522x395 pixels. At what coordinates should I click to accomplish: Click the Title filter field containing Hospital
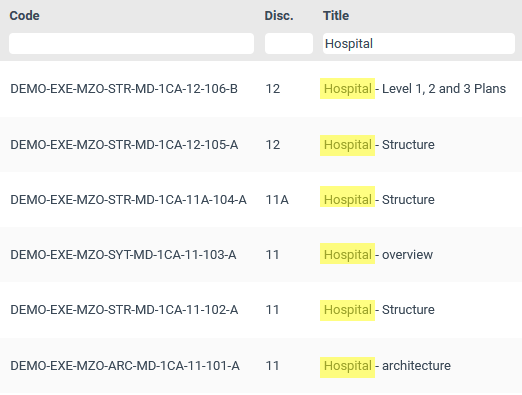point(419,43)
